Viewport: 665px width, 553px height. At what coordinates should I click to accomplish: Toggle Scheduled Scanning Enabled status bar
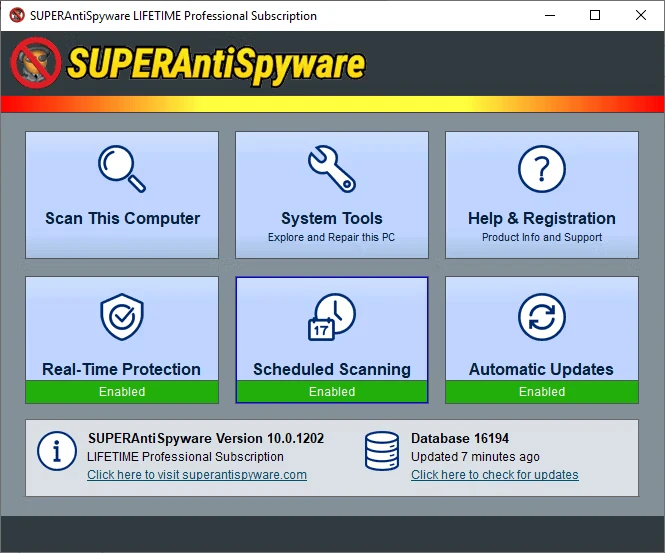[x=331, y=392]
